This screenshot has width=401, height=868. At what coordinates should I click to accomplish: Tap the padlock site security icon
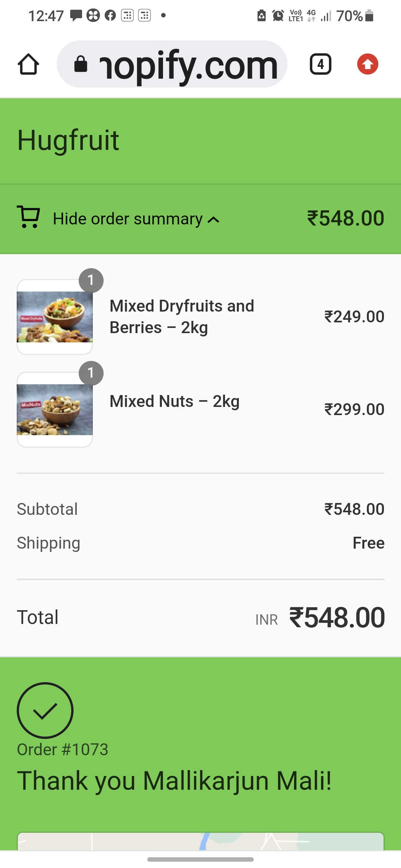(81, 64)
